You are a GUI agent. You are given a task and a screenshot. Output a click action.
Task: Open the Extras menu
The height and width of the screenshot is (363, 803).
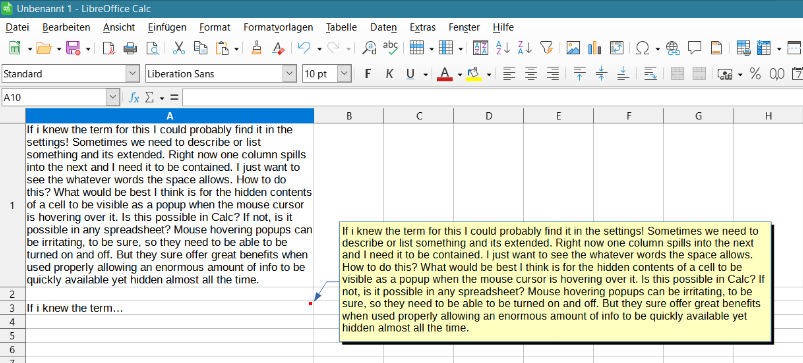422,27
